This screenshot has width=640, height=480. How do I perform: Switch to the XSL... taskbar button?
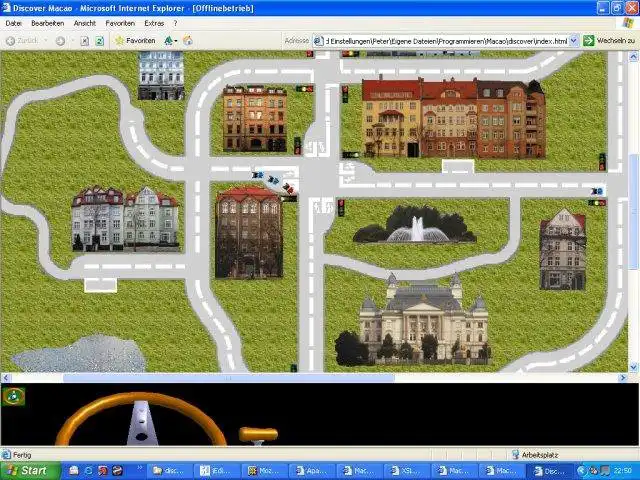click(x=407, y=471)
